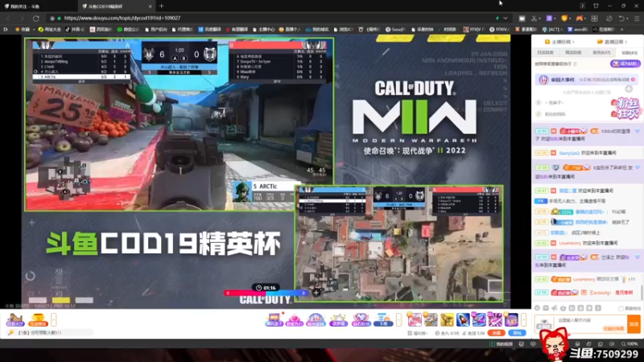Open the 主播投稿 link in chat panel

click(x=559, y=42)
